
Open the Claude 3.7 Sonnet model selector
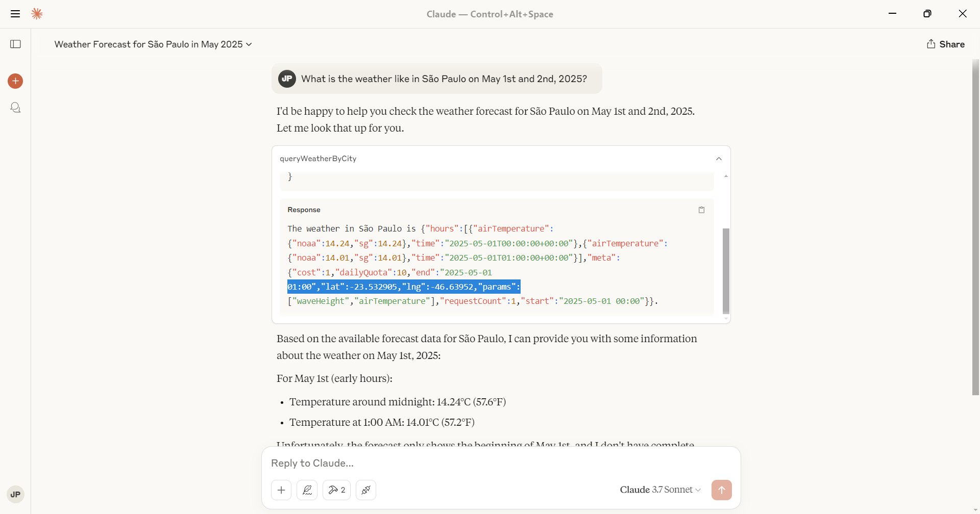coord(660,490)
